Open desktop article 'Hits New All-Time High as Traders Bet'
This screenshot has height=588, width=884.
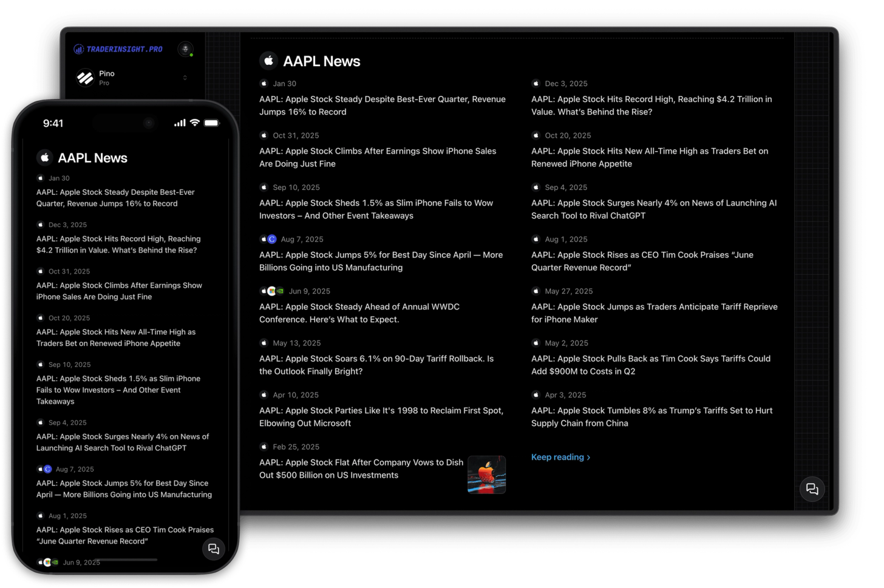point(650,157)
